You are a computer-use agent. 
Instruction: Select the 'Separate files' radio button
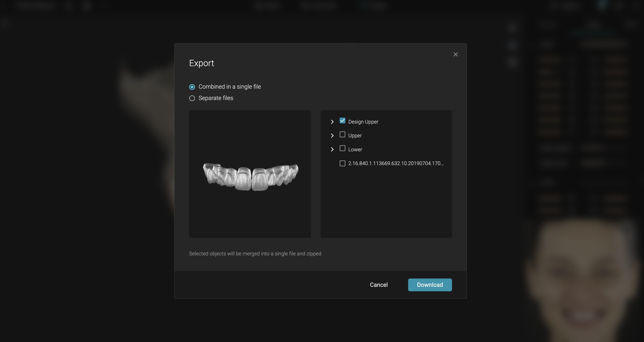coord(192,98)
